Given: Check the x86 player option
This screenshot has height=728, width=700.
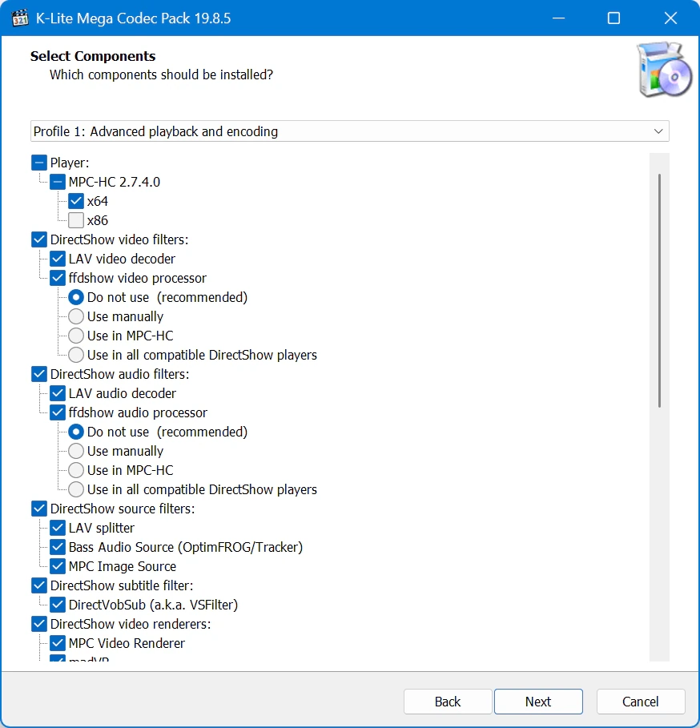Looking at the screenshot, I should point(76,220).
